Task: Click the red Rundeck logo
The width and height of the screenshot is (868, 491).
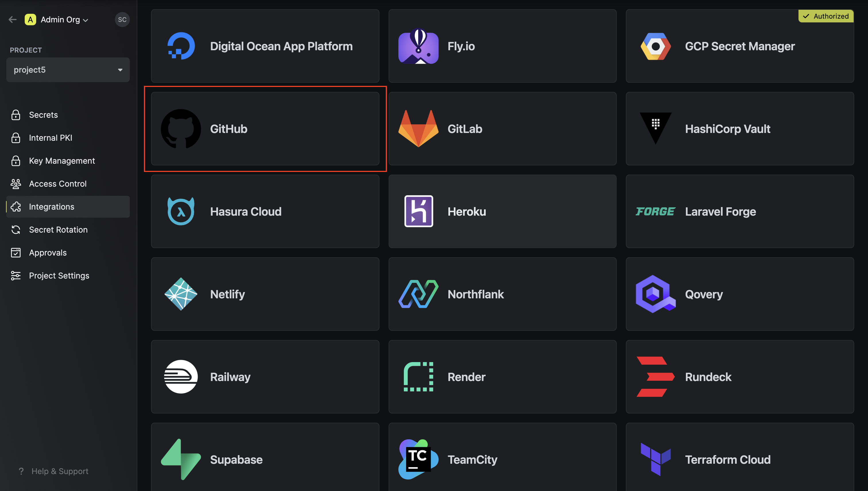Action: (655, 377)
